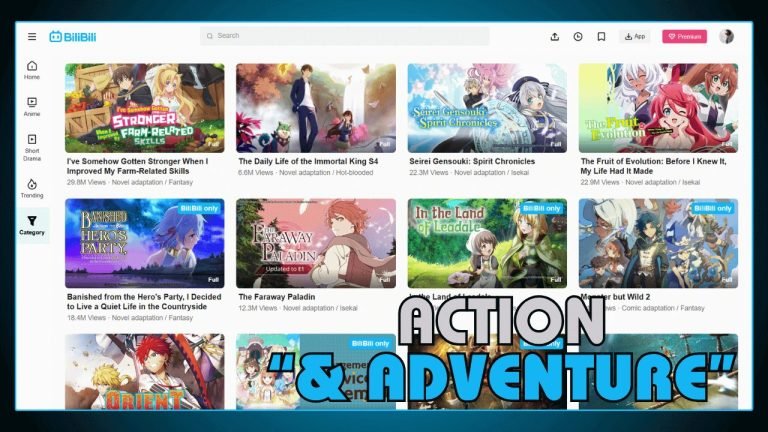Open The Fruit of Evolution thumbnail
Image resolution: width=768 pixels, height=432 pixels.
coord(658,108)
